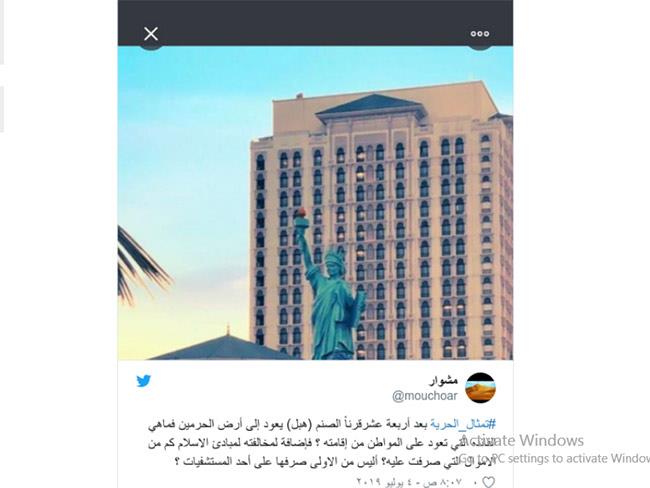Click the last line ending with المستشفيات
Screen dimensions: 650x488
(x=335, y=461)
